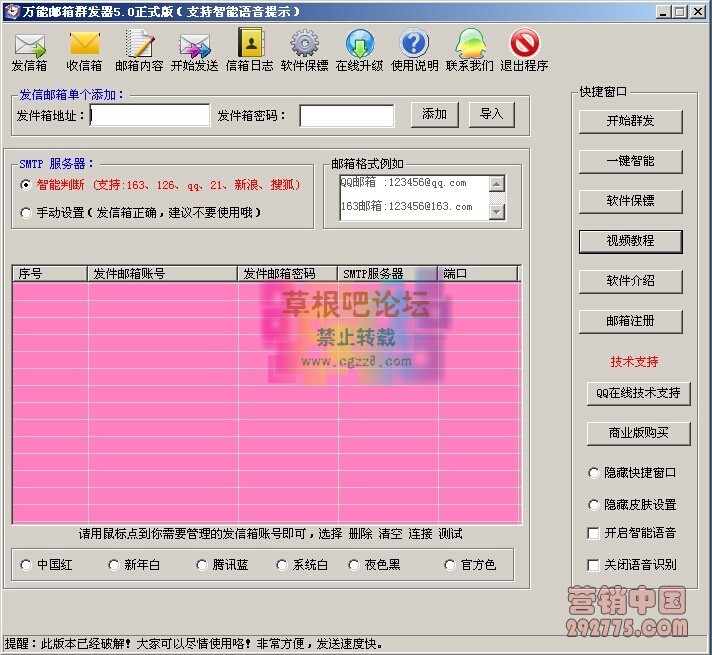Click 开始群发 in quick panel

(x=631, y=121)
